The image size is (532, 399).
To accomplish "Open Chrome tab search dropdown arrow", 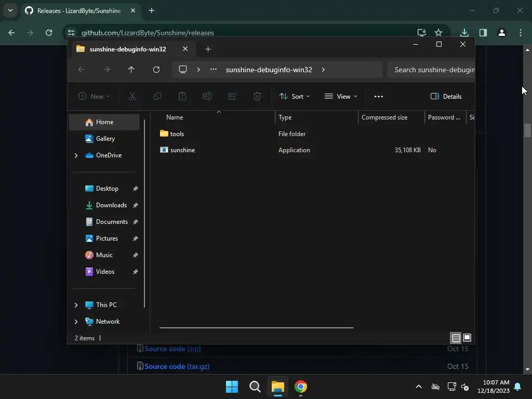I will tap(10, 10).
